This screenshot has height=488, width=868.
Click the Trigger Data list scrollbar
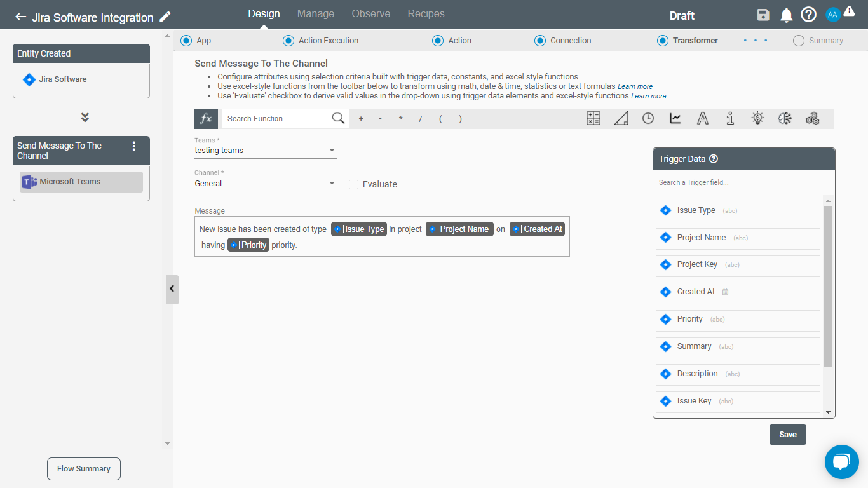(828, 286)
